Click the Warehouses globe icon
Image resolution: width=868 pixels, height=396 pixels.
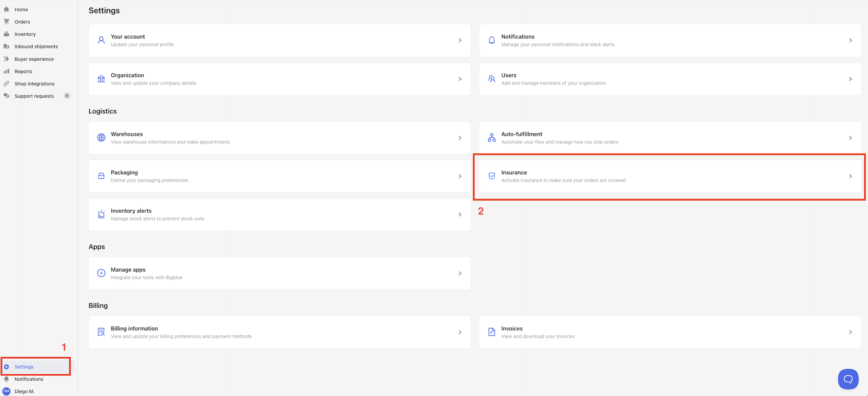[101, 138]
